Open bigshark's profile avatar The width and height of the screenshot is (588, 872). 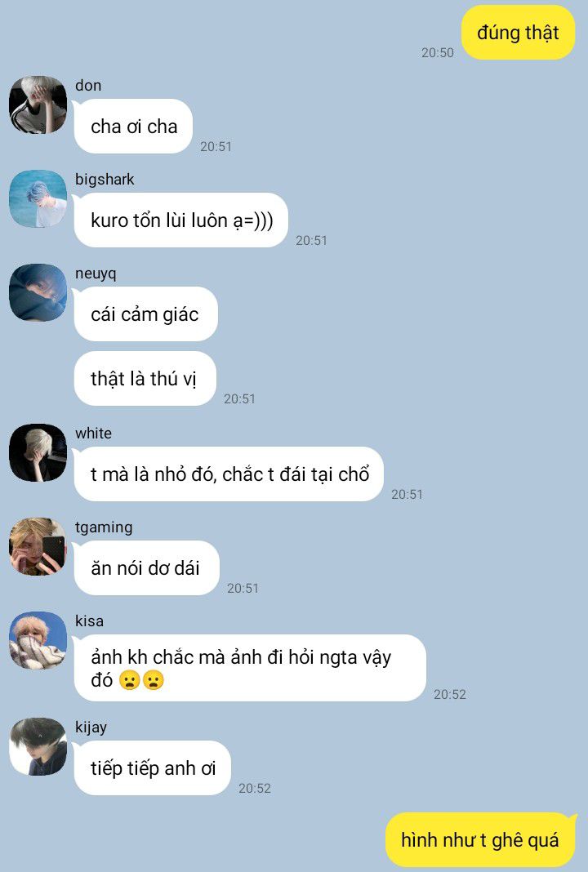[38, 199]
